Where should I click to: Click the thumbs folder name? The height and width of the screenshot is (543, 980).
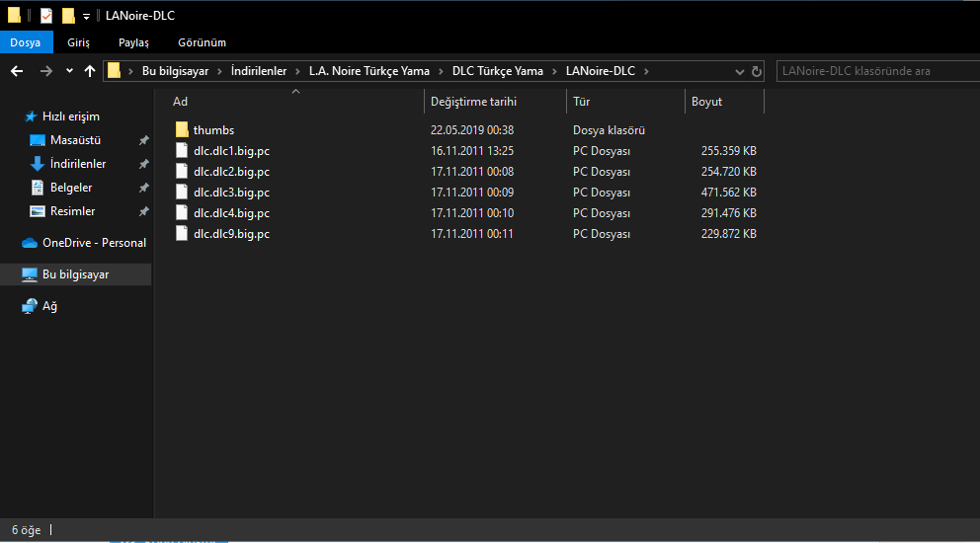(x=213, y=130)
